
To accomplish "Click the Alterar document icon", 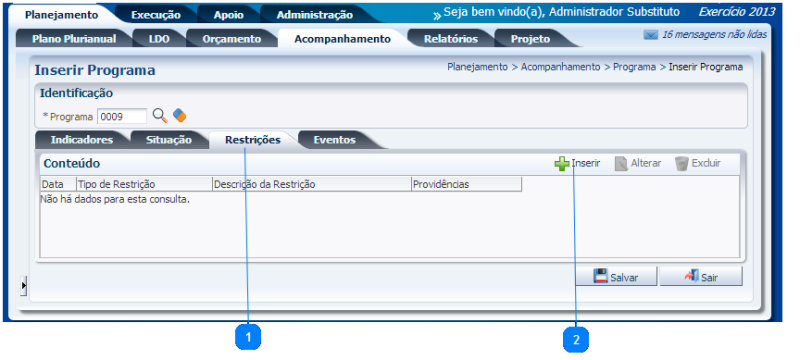I will click(621, 164).
